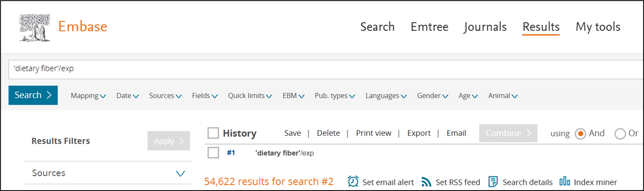The width and height of the screenshot is (644, 191).
Task: Open the Languages dropdown
Action: click(386, 96)
